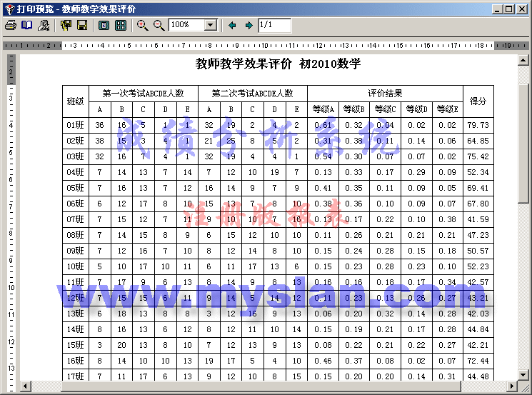The width and height of the screenshot is (532, 395).
Task: Switch to multiple pages view icon
Action: 121,25
